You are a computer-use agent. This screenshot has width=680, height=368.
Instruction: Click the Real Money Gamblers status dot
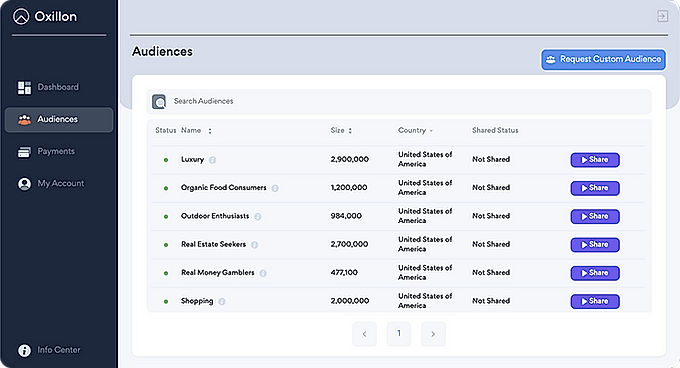pos(166,274)
